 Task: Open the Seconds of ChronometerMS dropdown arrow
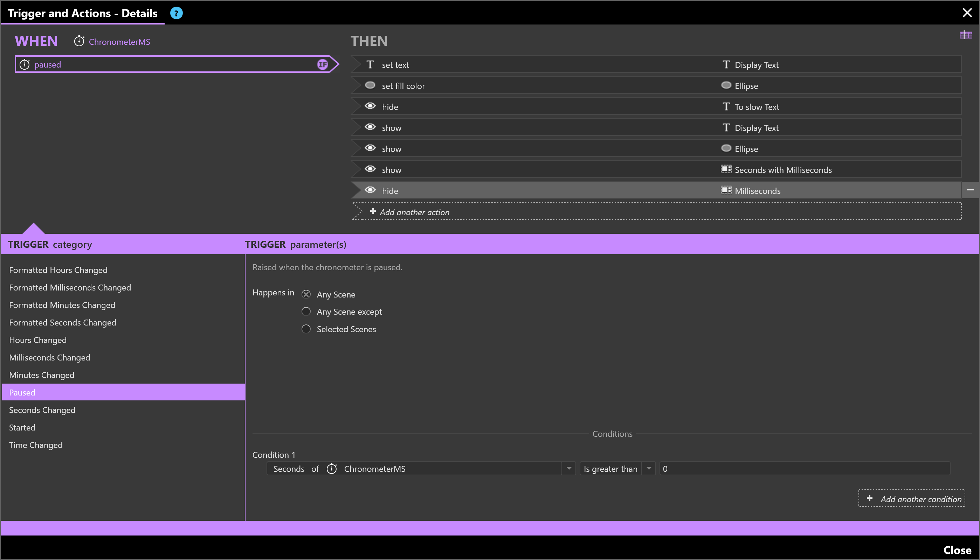[x=569, y=468]
